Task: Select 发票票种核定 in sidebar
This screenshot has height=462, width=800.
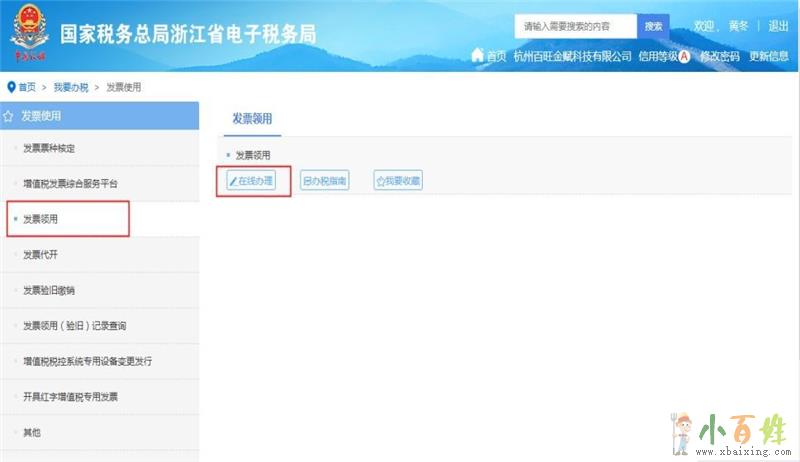Action: pyautogui.click(x=49, y=149)
